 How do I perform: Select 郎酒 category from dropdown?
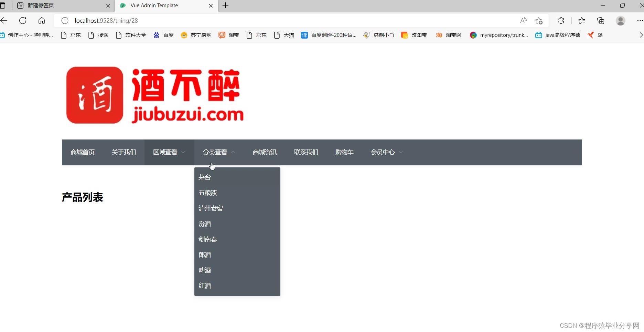237,255
